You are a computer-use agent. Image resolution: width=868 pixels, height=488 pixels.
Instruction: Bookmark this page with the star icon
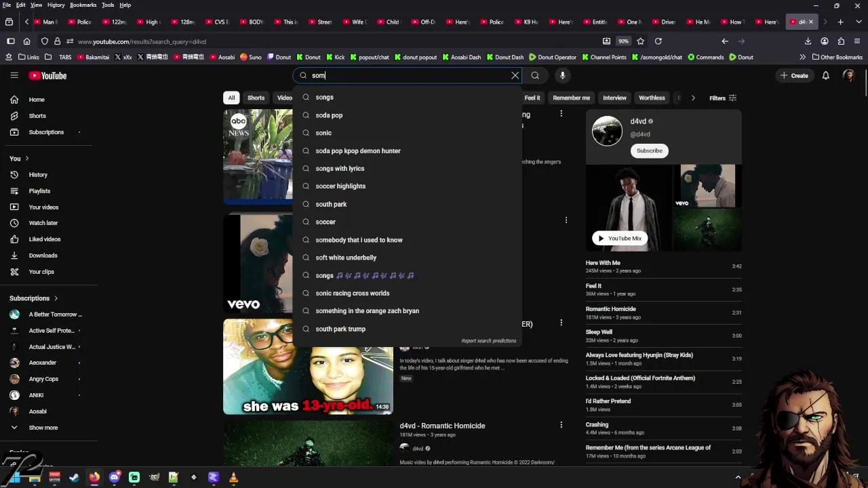(x=640, y=41)
